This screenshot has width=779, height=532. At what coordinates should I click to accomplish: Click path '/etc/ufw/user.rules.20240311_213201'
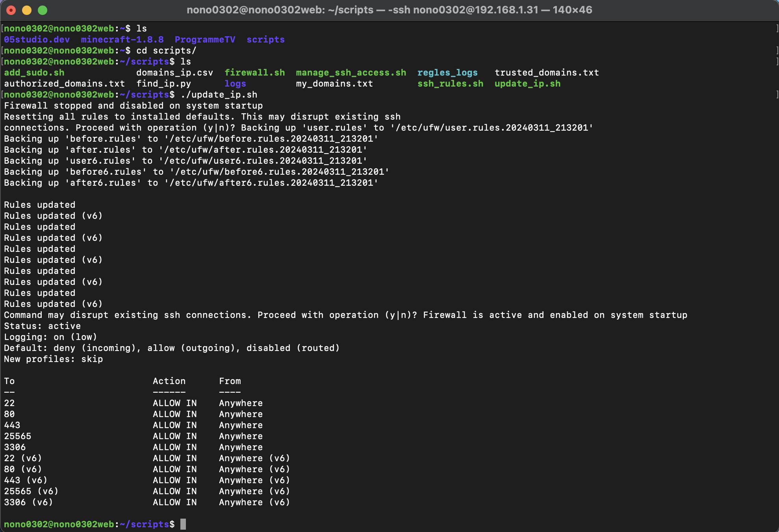(x=492, y=127)
